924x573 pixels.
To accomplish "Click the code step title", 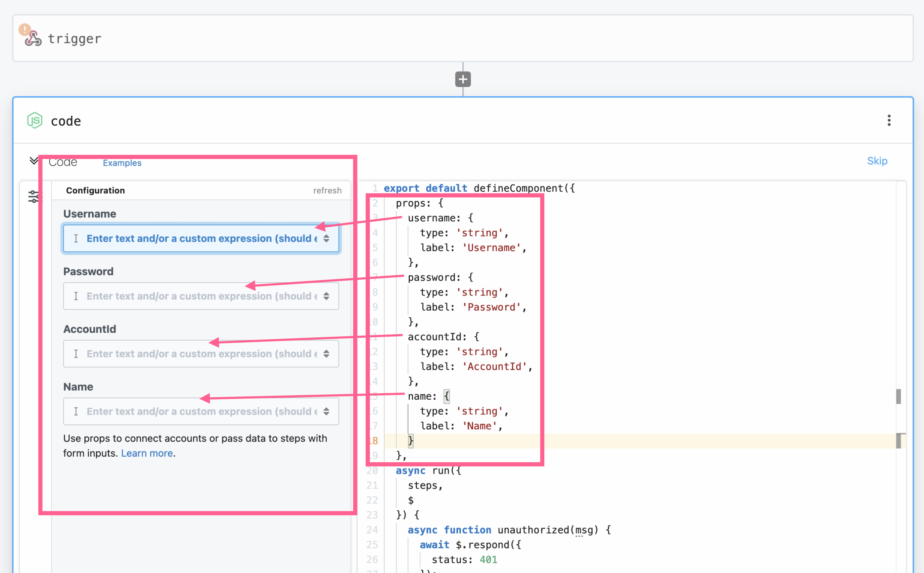I will point(66,121).
